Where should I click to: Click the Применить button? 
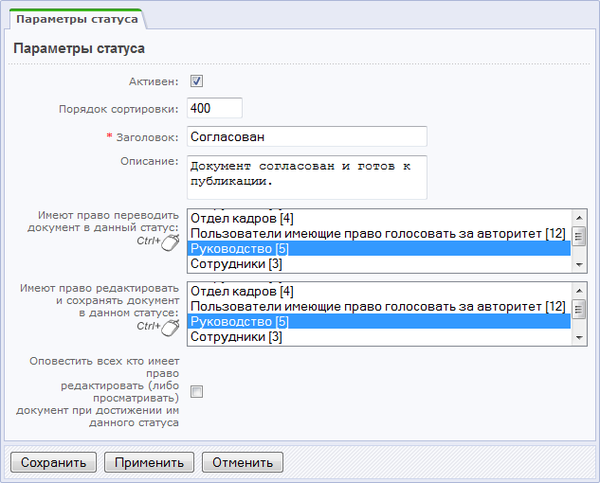point(149,462)
